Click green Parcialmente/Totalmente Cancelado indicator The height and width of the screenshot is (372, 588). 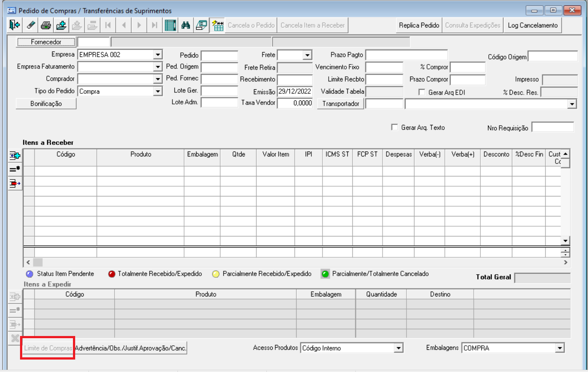coord(325,274)
